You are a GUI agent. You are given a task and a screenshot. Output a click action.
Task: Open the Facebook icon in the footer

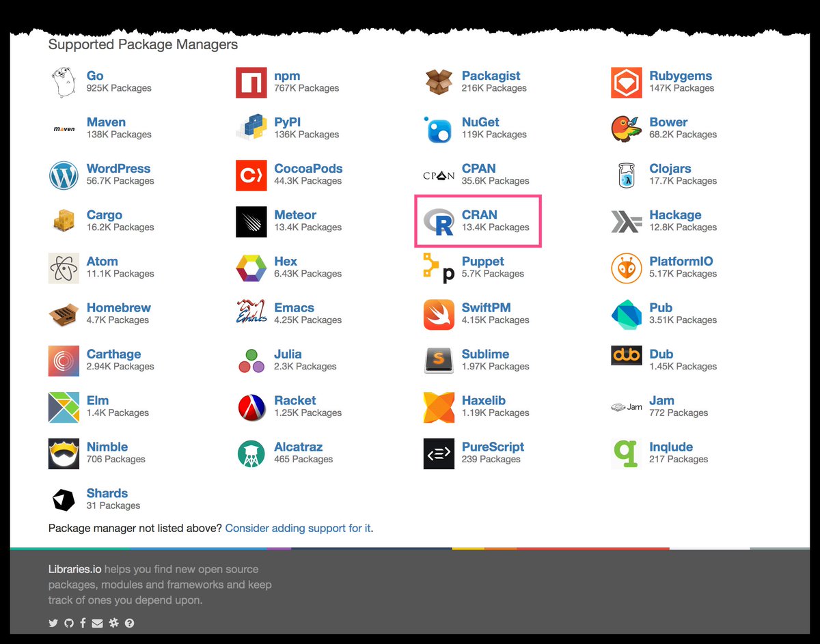tap(83, 623)
